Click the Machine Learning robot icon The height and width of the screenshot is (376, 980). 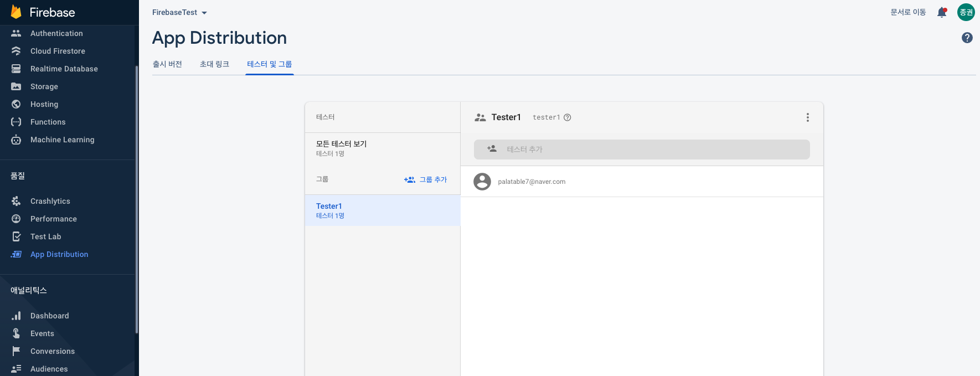click(x=16, y=140)
